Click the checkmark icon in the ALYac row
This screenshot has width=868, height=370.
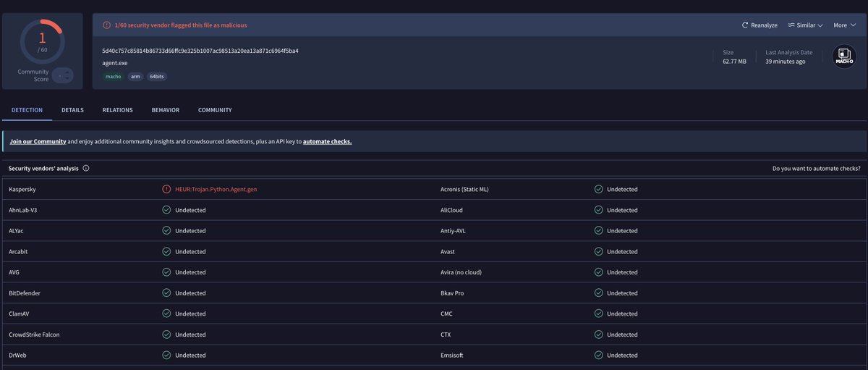166,231
